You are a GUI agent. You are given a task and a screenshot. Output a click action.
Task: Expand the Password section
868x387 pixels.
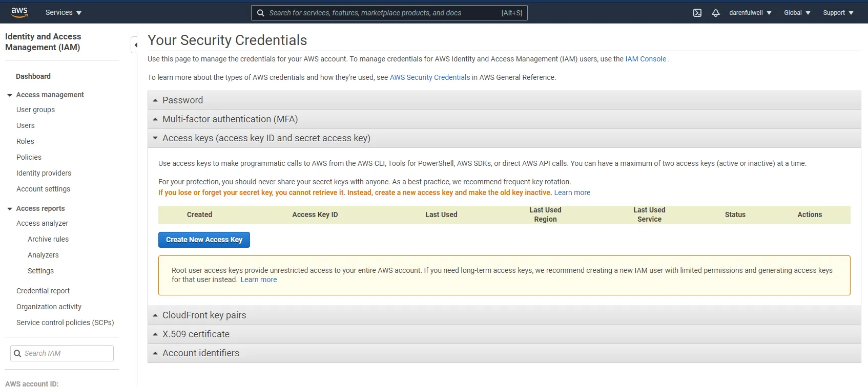(x=182, y=100)
